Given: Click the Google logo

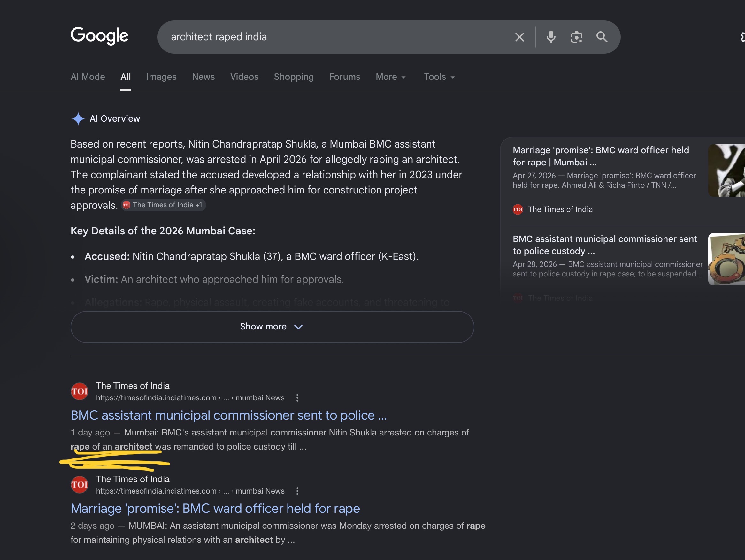Looking at the screenshot, I should pos(99,36).
